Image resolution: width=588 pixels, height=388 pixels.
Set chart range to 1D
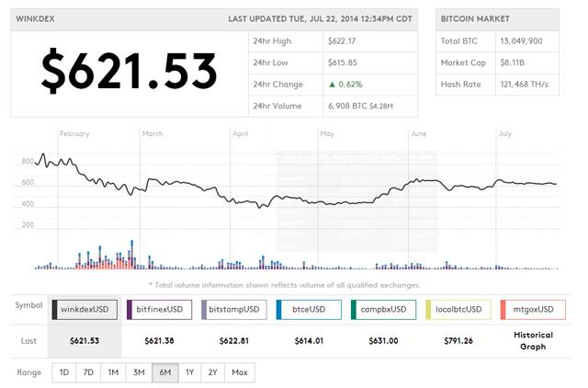click(x=64, y=372)
